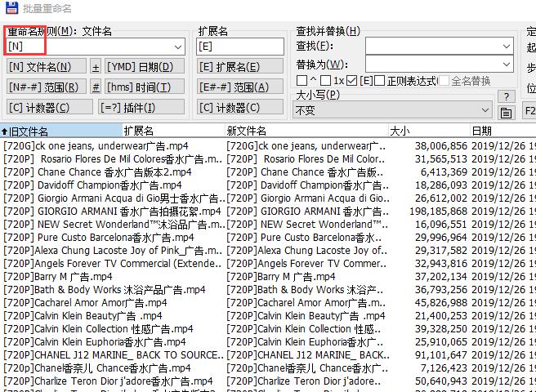
Task: Open the [=?] 插件 plugin button
Action: (x=141, y=108)
